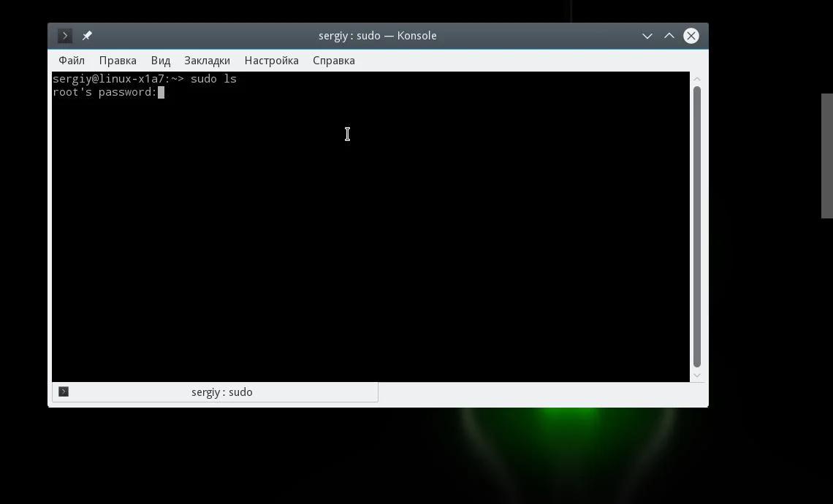
Task: Open the Справка menu
Action: click(334, 61)
